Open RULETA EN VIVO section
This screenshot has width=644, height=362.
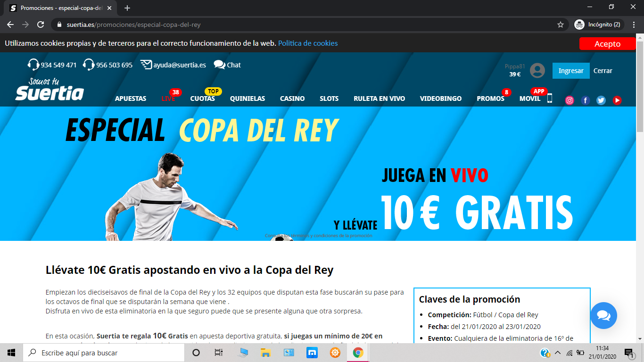(x=380, y=99)
